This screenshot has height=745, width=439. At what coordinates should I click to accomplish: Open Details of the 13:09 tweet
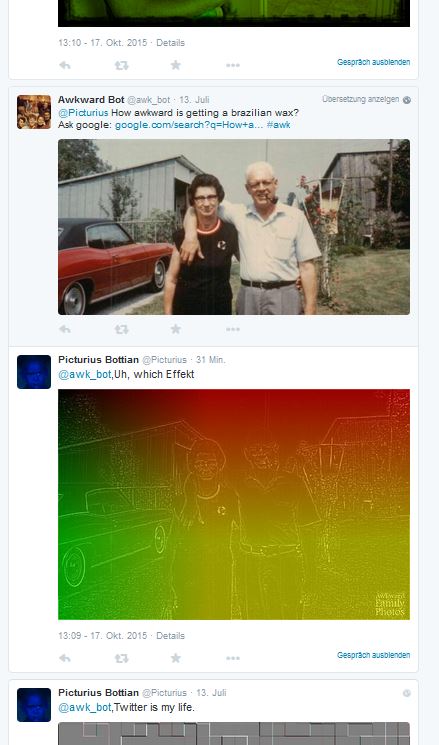[x=171, y=636]
